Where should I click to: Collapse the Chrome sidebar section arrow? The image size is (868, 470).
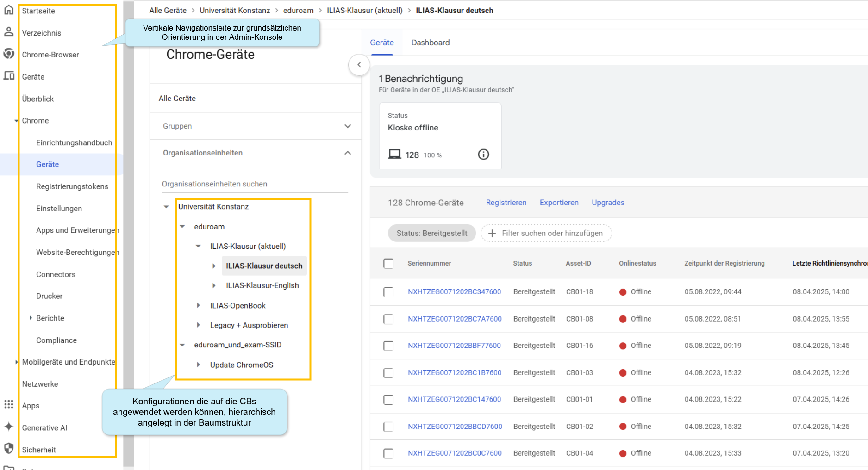pyautogui.click(x=16, y=121)
